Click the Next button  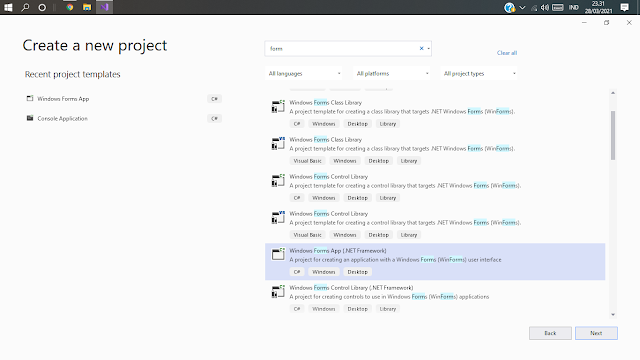596,333
